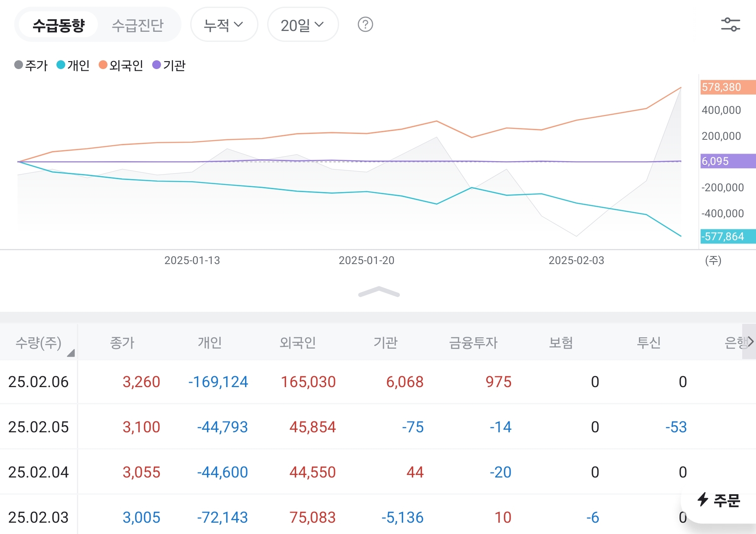Click individual value -44,600

222,472
